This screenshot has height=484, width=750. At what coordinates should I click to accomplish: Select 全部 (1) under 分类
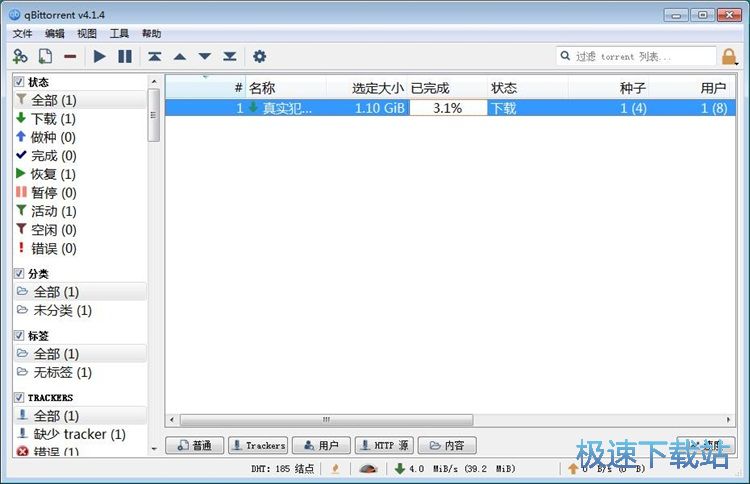(x=80, y=292)
